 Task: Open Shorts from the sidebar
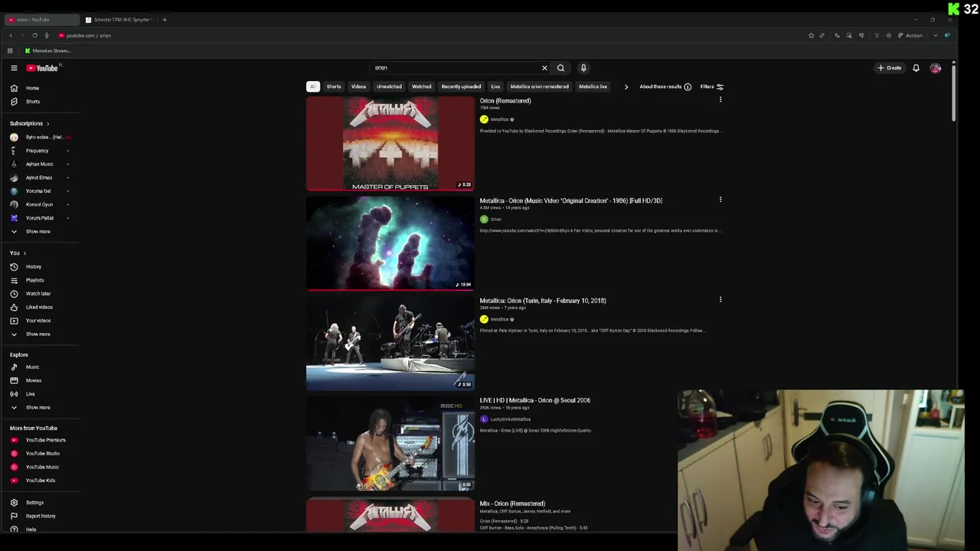point(32,102)
